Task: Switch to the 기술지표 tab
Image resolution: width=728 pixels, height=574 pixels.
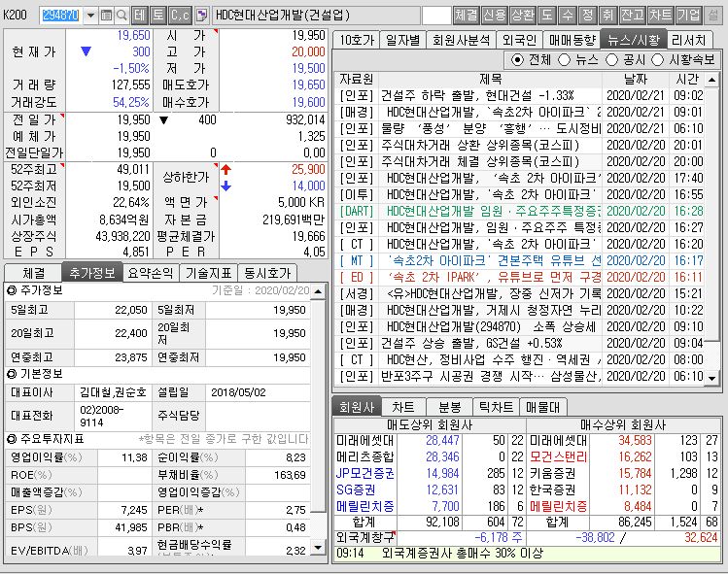Action: (208, 273)
